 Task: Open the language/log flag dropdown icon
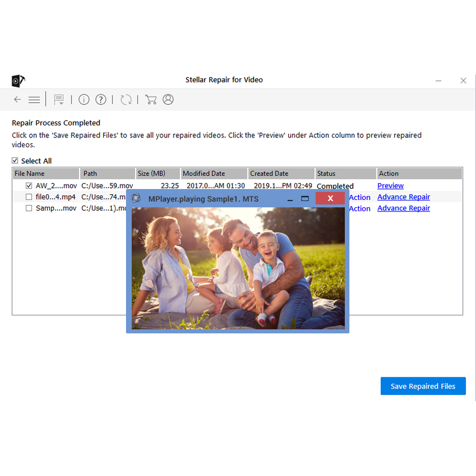tap(58, 100)
